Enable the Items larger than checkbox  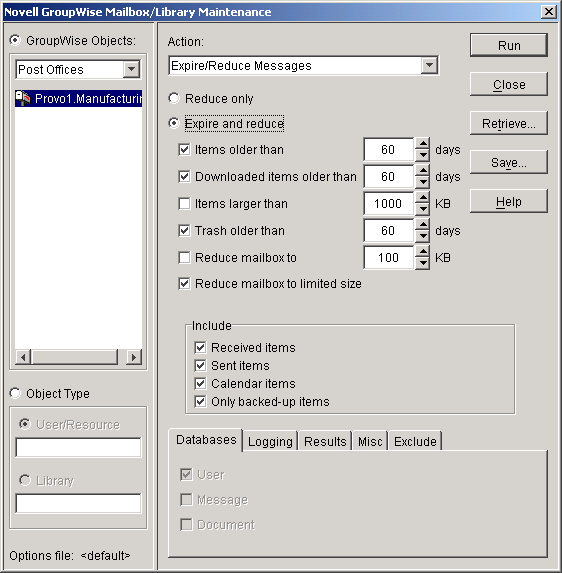[x=185, y=204]
